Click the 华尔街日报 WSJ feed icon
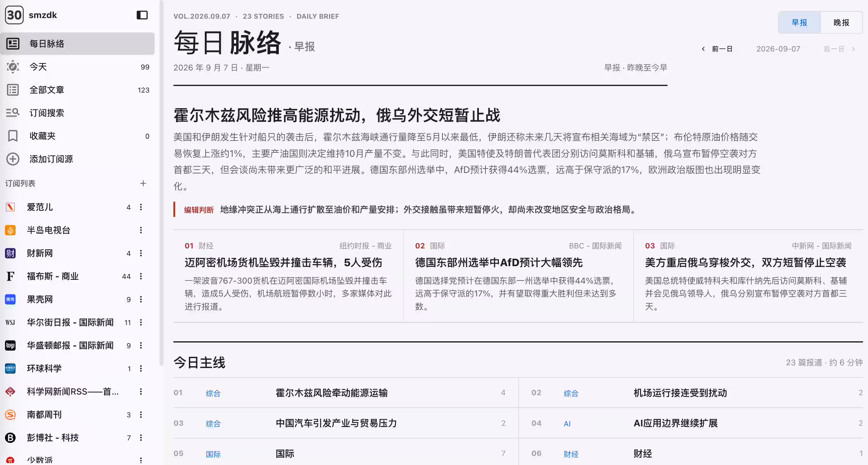Screen dimensions: 868x465 pos(11,323)
